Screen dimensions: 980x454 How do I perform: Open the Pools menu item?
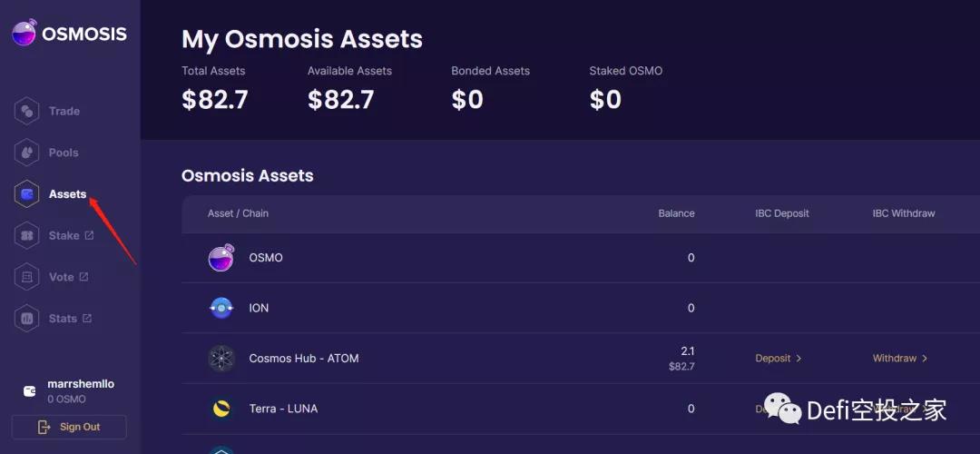[64, 153]
